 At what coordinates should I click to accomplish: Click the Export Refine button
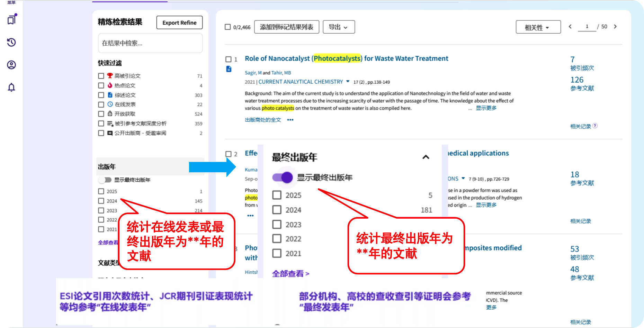pos(179,22)
